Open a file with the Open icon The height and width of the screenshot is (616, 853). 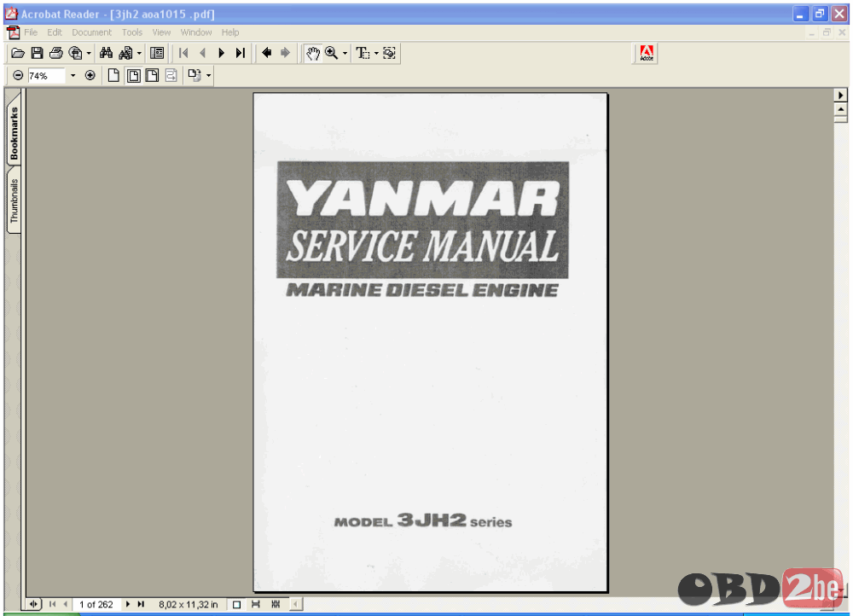pyautogui.click(x=18, y=53)
